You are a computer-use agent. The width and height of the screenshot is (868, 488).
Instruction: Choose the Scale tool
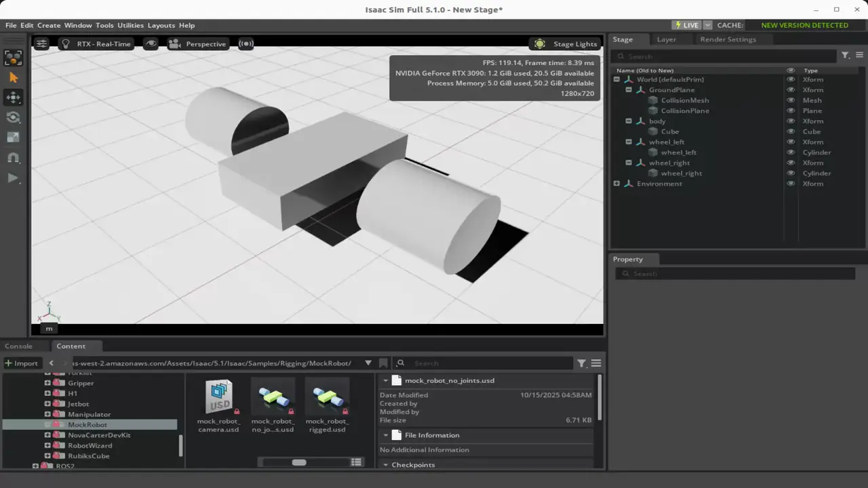[x=14, y=137]
